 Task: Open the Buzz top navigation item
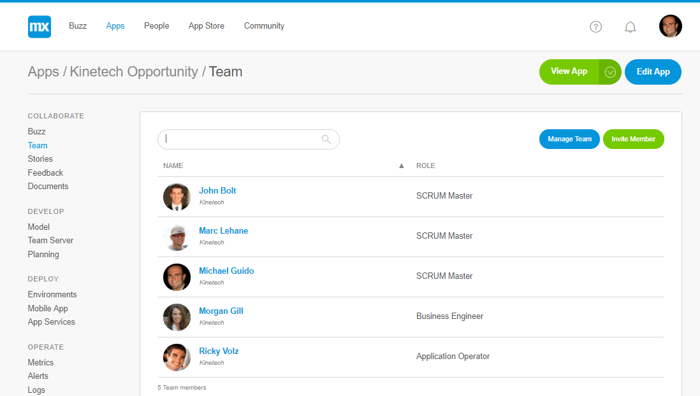click(x=78, y=26)
